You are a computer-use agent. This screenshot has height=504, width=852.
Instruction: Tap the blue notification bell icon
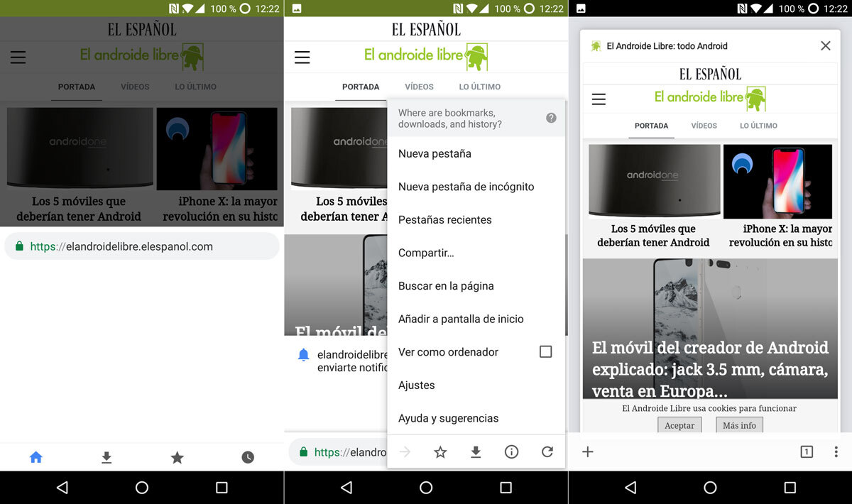point(304,354)
